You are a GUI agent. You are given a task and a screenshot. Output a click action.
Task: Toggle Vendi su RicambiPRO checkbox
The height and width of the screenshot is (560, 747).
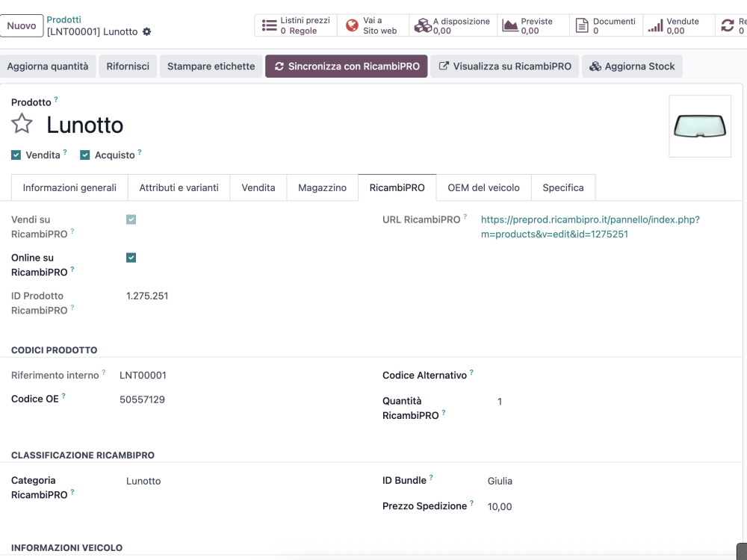pyautogui.click(x=131, y=220)
